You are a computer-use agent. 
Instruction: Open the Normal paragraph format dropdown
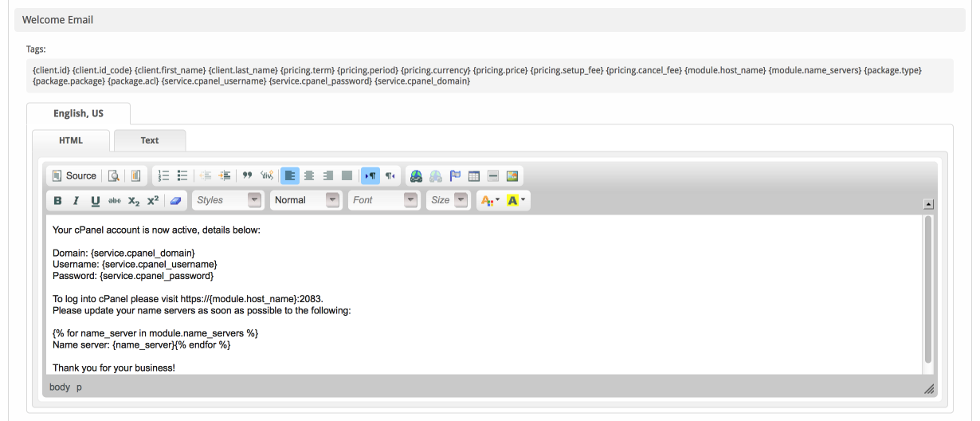[x=306, y=200]
